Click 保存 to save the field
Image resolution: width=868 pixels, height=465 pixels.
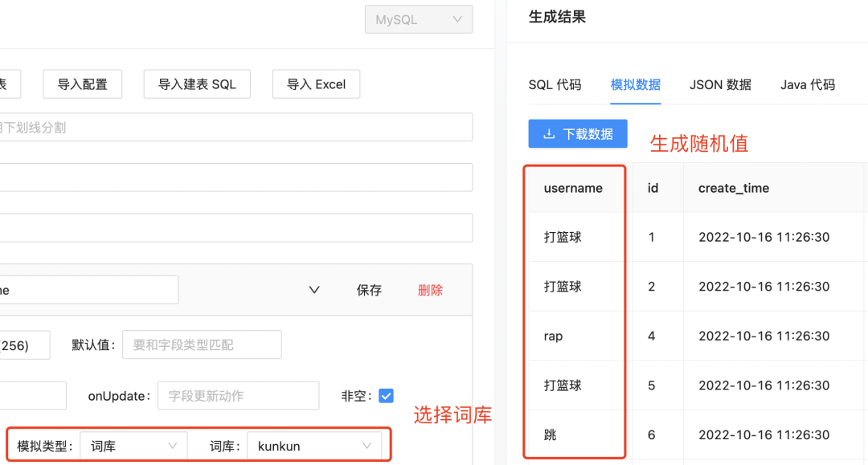point(369,290)
